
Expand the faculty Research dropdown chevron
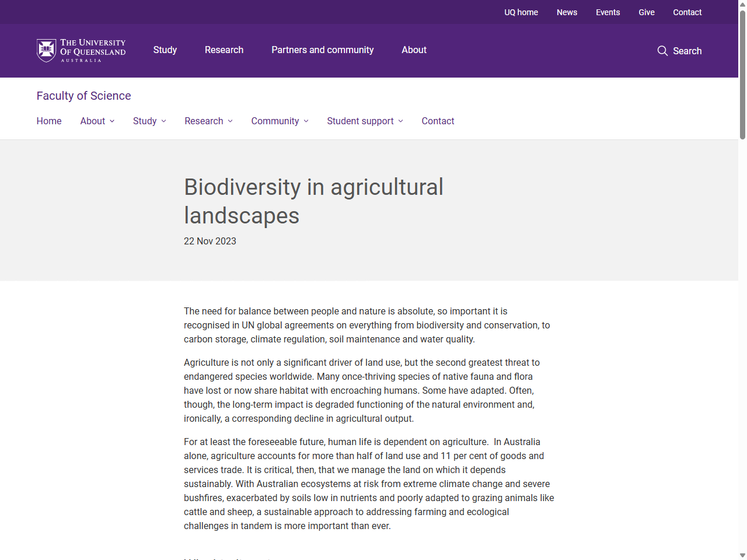(231, 121)
